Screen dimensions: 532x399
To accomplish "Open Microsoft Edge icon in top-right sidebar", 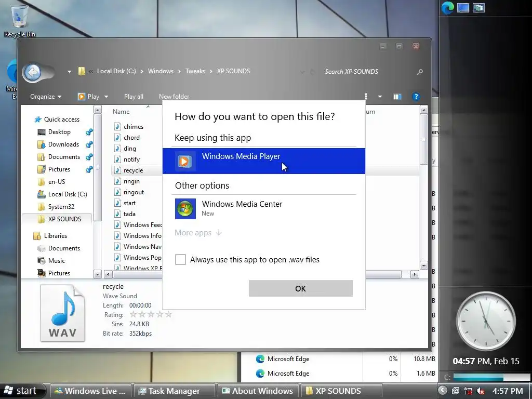I will (x=448, y=8).
